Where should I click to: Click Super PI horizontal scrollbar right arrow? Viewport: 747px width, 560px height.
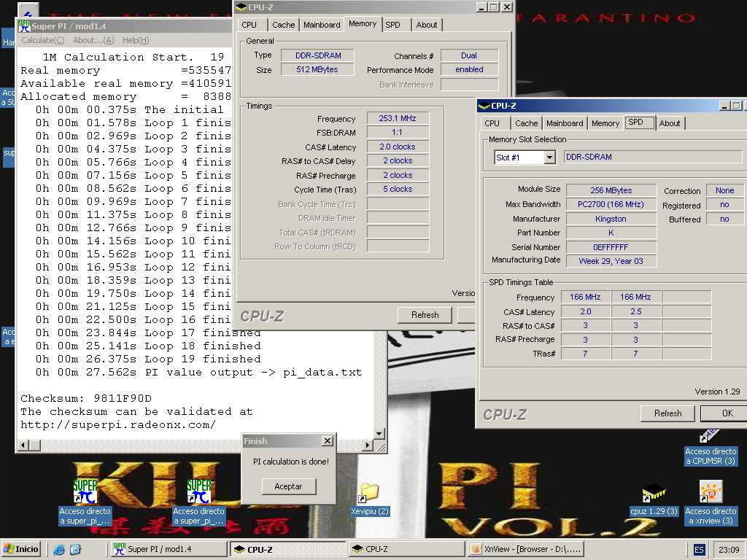pos(368,446)
